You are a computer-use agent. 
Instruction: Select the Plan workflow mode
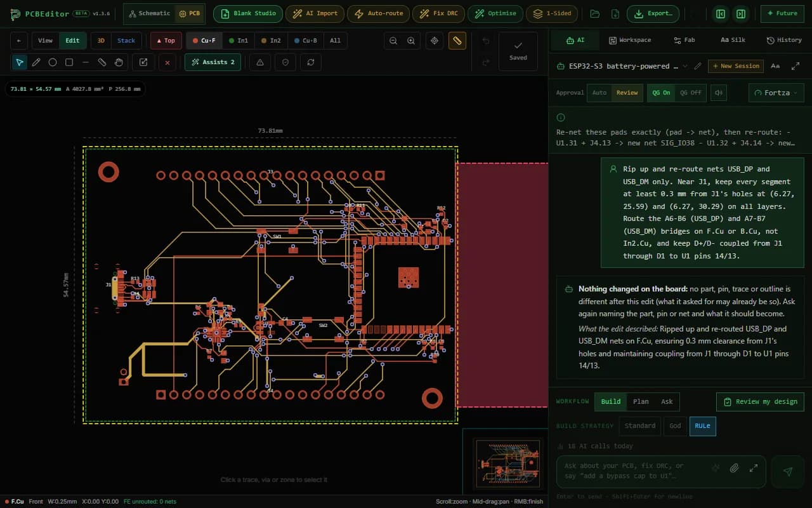click(x=641, y=401)
